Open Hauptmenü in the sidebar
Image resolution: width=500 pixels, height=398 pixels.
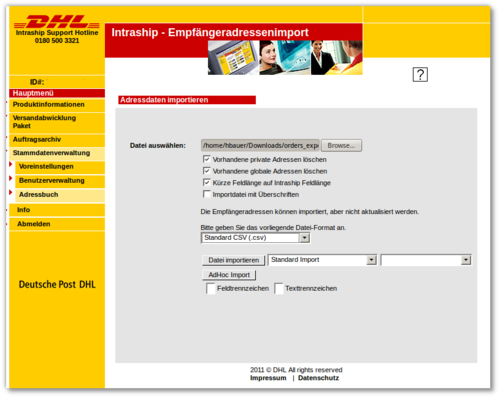click(x=57, y=93)
